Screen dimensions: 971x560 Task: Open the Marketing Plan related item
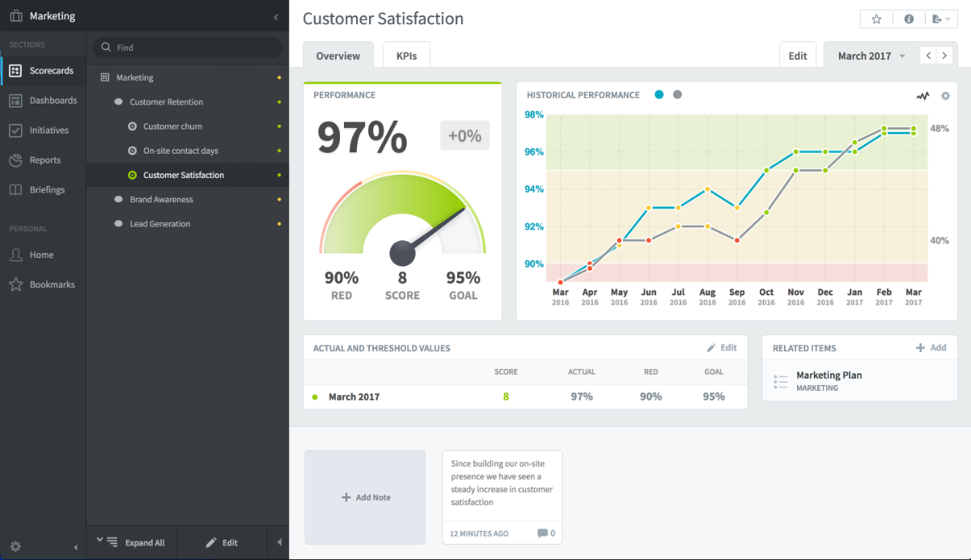pyautogui.click(x=828, y=375)
